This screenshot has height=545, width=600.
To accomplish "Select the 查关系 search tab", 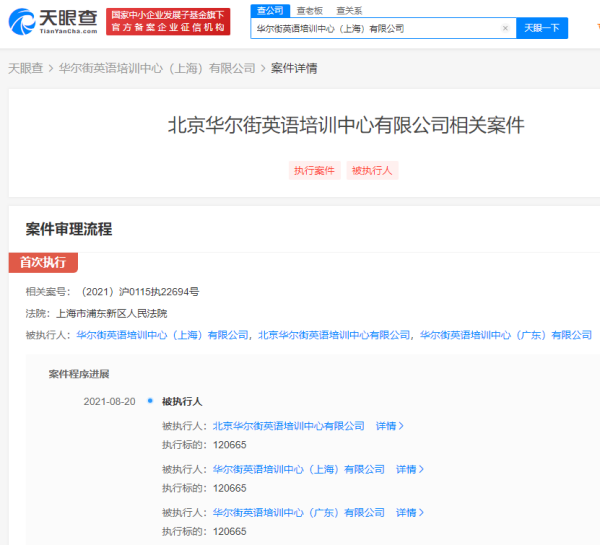I will 349,11.
